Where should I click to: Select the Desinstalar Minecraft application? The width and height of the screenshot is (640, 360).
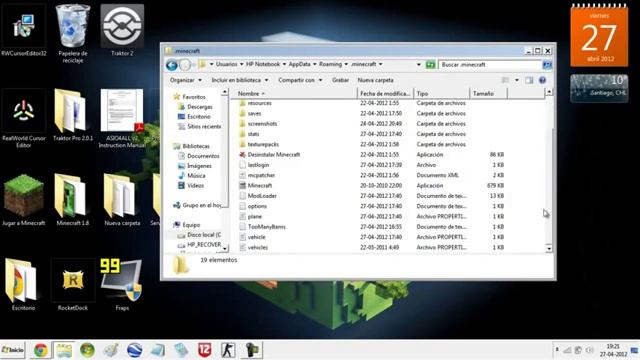coord(371,155)
